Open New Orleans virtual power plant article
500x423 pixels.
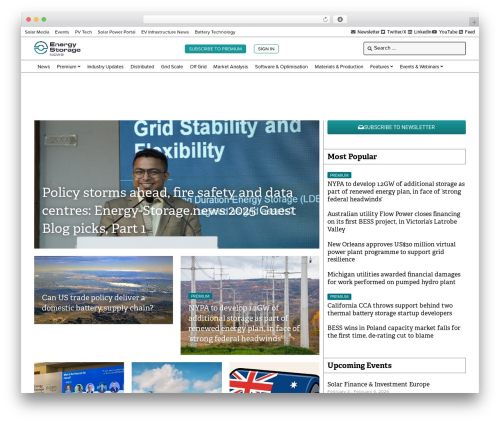pyautogui.click(x=391, y=252)
